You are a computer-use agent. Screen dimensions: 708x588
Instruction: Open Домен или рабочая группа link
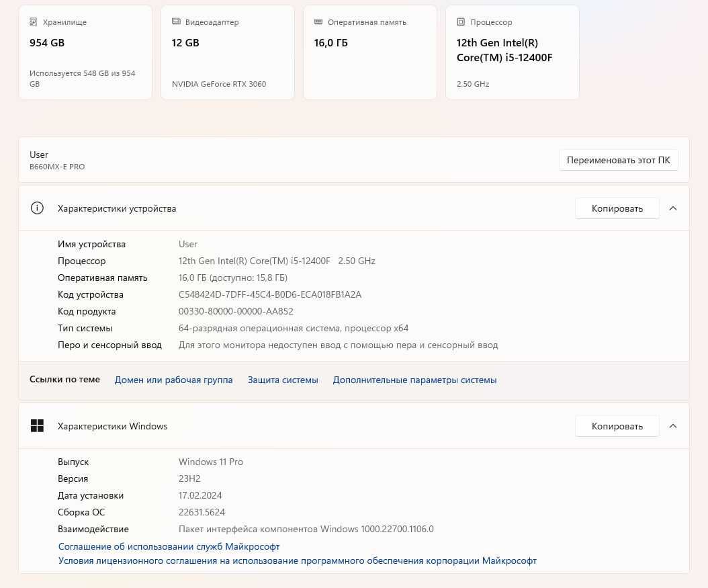pyautogui.click(x=173, y=380)
